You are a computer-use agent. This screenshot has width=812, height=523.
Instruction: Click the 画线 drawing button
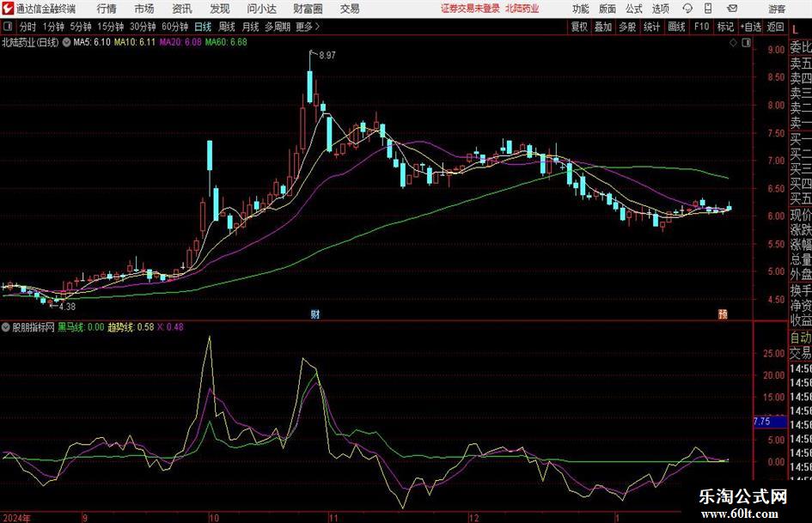[x=676, y=27]
